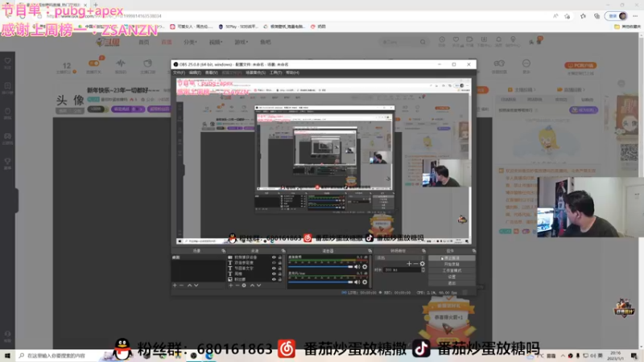Viewport: 644px width, 362px height.
Task: Open 帮助(H) menu in OBS
Action: (292, 72)
